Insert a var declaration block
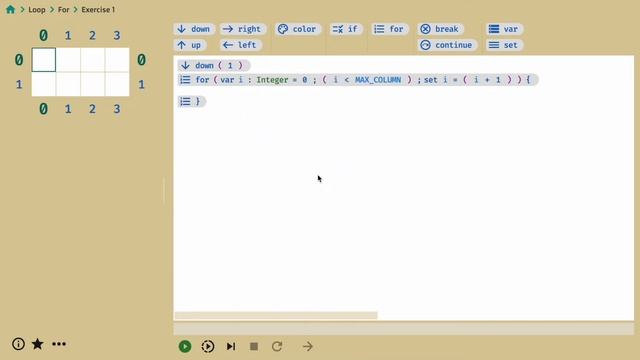 click(504, 29)
